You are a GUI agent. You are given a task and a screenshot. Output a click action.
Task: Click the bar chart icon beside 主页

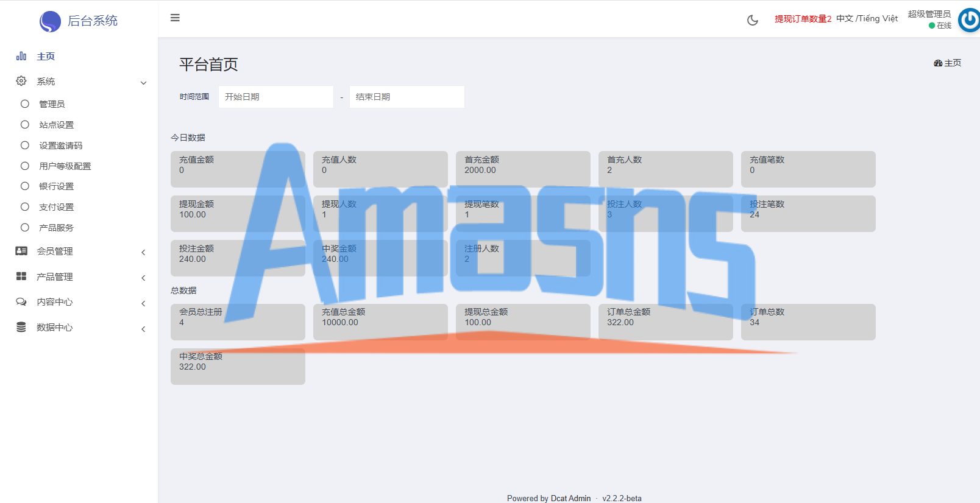21,56
